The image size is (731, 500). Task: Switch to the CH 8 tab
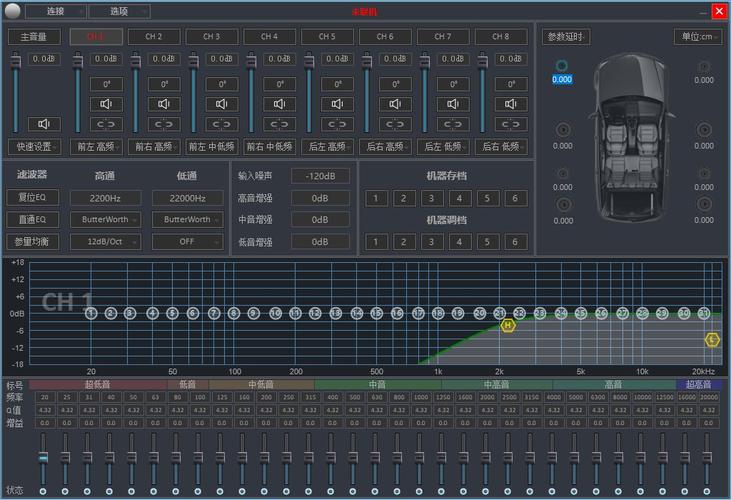(501, 36)
